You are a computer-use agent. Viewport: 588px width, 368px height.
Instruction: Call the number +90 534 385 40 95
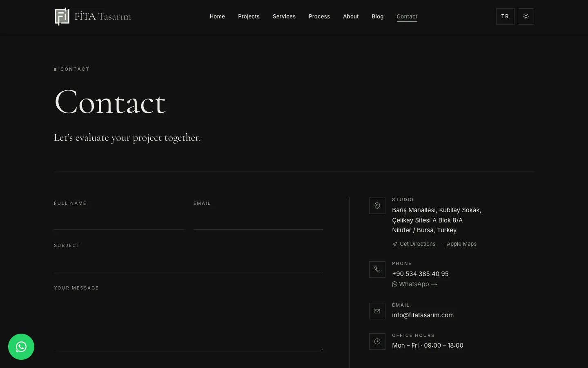click(420, 274)
